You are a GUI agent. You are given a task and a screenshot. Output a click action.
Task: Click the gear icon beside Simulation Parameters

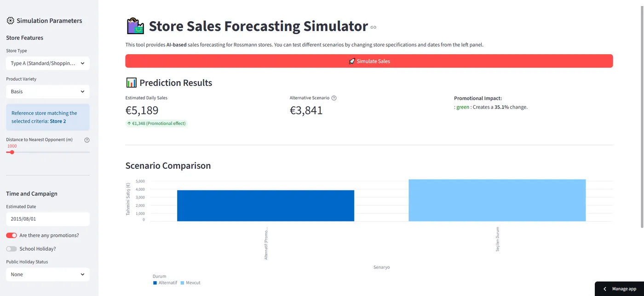tap(10, 21)
